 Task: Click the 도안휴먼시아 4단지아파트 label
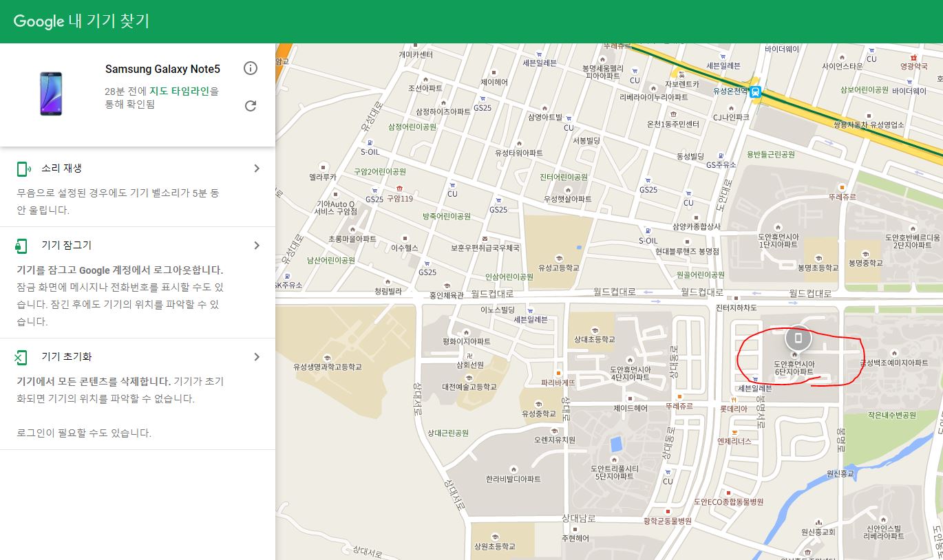630,373
